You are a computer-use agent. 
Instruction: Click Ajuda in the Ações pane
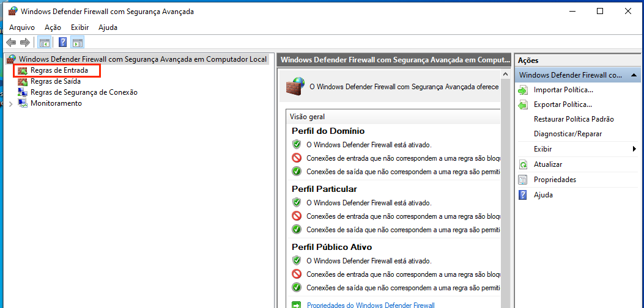click(x=543, y=195)
